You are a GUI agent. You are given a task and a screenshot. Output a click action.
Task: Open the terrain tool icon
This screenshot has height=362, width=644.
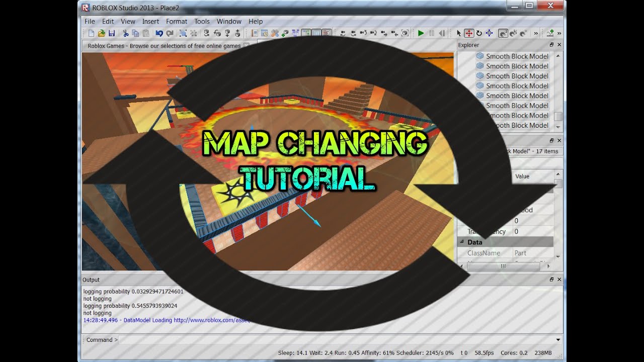pyautogui.click(x=551, y=33)
